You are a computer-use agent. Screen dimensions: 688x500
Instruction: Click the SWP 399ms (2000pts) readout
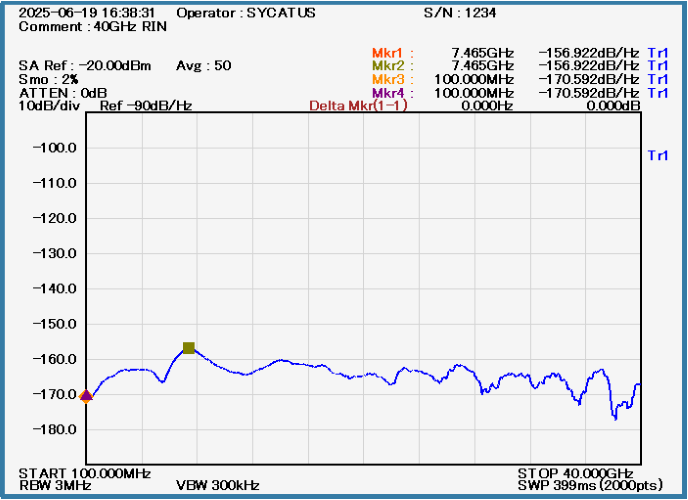click(590, 485)
